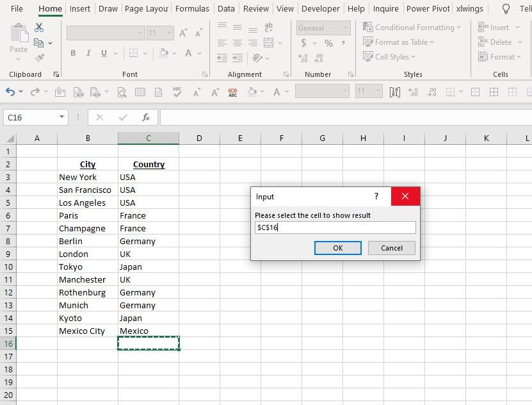Click the ribbon Font Color letter A
Image resolution: width=532 pixels, height=405 pixels.
tap(188, 53)
